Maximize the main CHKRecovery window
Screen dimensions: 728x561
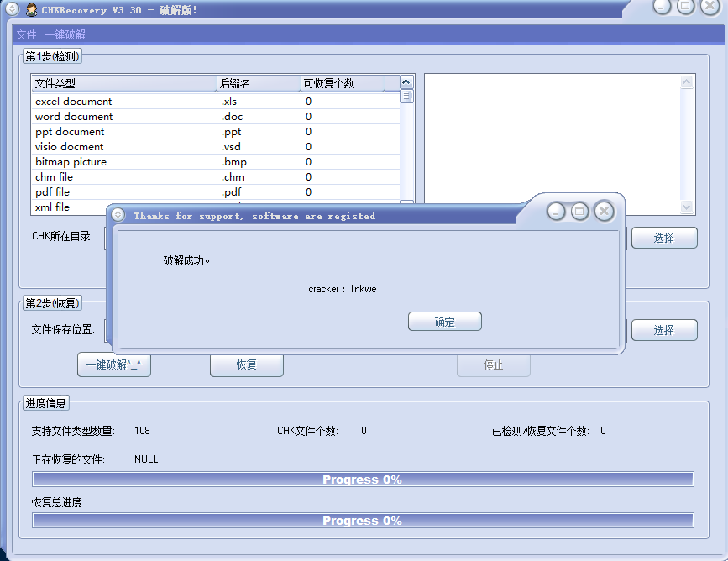(686, 6)
